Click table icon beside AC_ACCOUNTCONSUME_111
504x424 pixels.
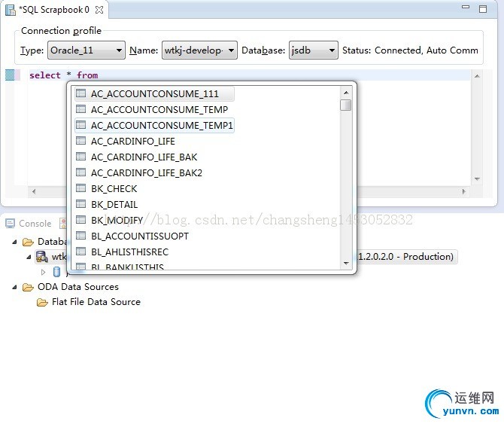(80, 93)
